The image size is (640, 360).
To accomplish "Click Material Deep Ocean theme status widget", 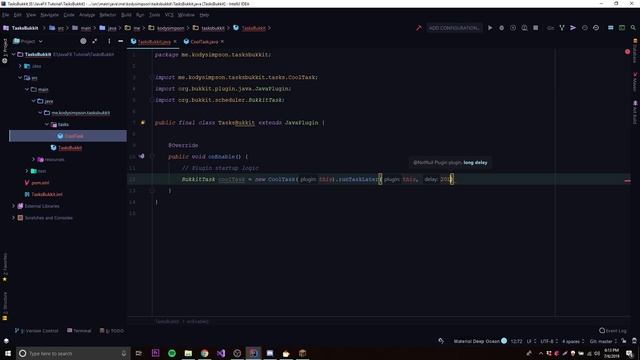I will [x=480, y=341].
